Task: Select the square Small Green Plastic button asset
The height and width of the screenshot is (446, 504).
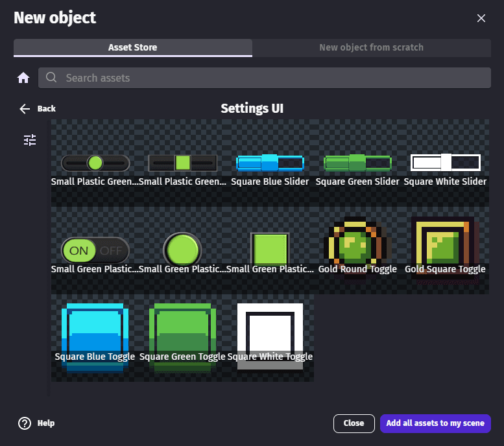Action: [x=270, y=250]
